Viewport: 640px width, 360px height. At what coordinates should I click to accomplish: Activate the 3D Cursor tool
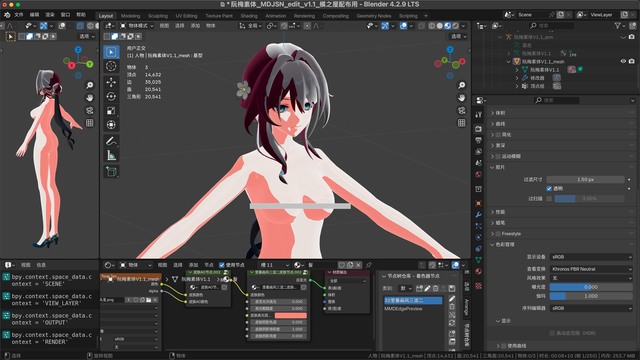[x=111, y=66]
